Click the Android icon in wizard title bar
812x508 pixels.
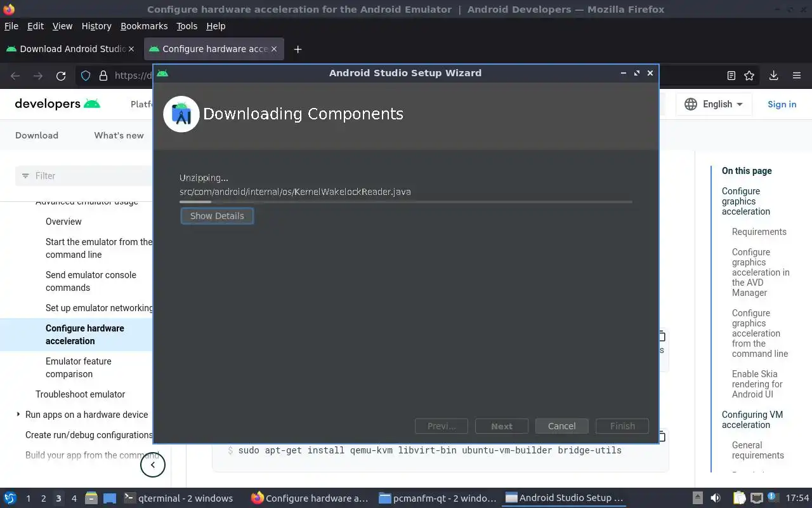(x=162, y=73)
